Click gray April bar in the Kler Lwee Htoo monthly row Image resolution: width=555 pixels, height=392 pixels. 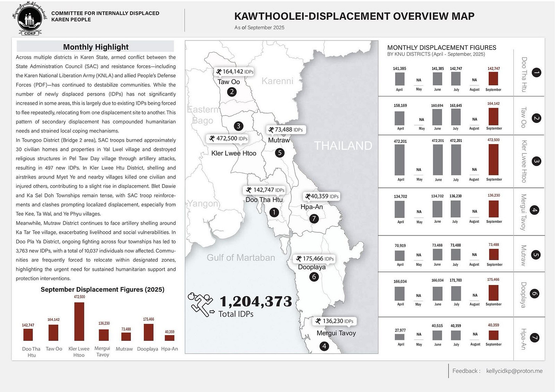click(x=400, y=160)
